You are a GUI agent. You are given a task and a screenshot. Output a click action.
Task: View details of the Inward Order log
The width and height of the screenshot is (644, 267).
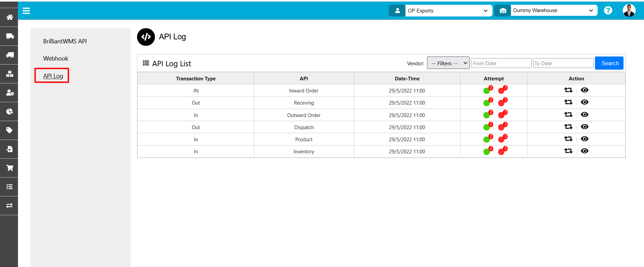[585, 90]
